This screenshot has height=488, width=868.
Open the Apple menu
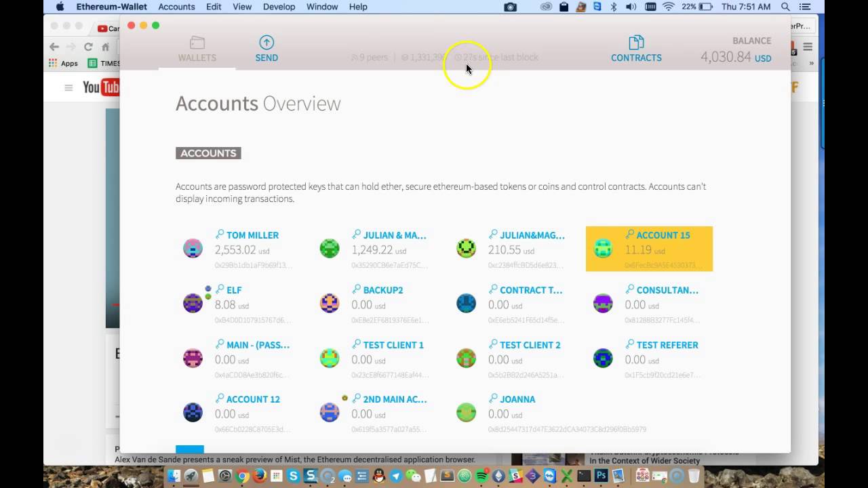[x=60, y=7]
